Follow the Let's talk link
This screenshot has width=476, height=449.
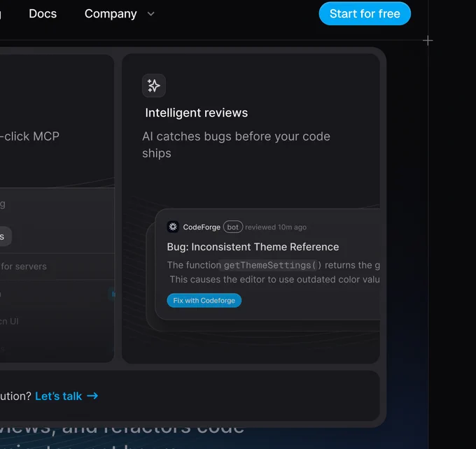(59, 396)
